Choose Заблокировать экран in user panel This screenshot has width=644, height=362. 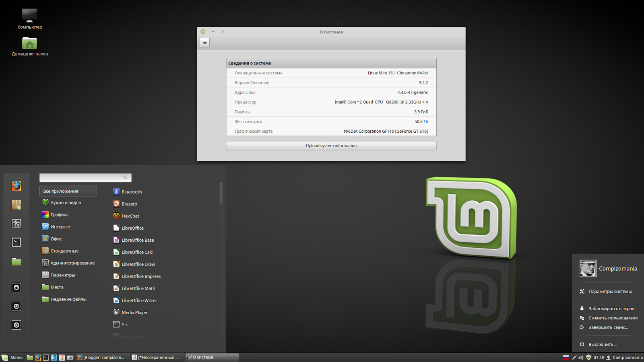[608, 309]
